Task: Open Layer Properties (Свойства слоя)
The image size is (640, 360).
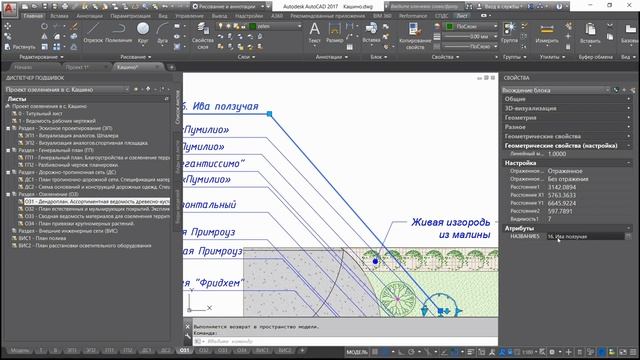Action: click(202, 36)
